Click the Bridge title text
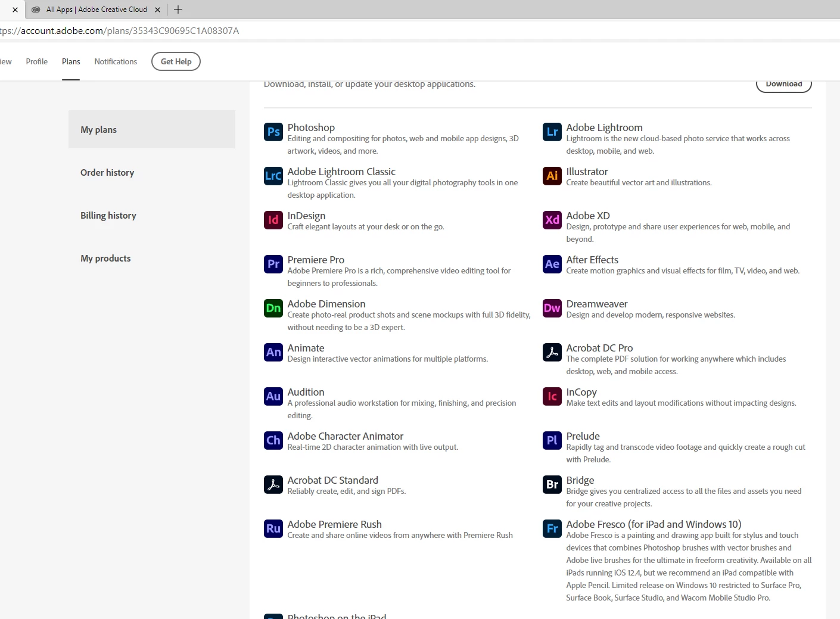The height and width of the screenshot is (619, 840). (580, 480)
